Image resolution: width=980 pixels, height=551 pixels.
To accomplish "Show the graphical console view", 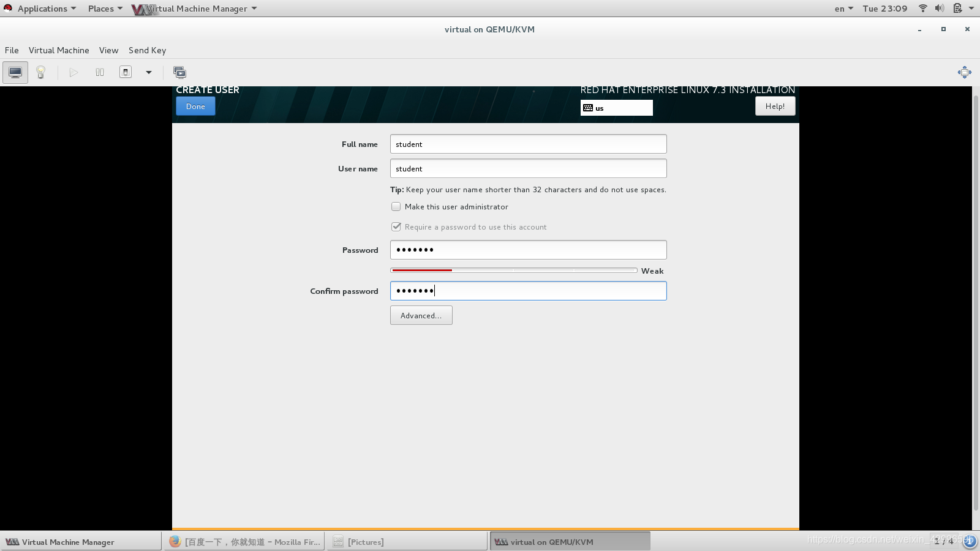I will [15, 72].
